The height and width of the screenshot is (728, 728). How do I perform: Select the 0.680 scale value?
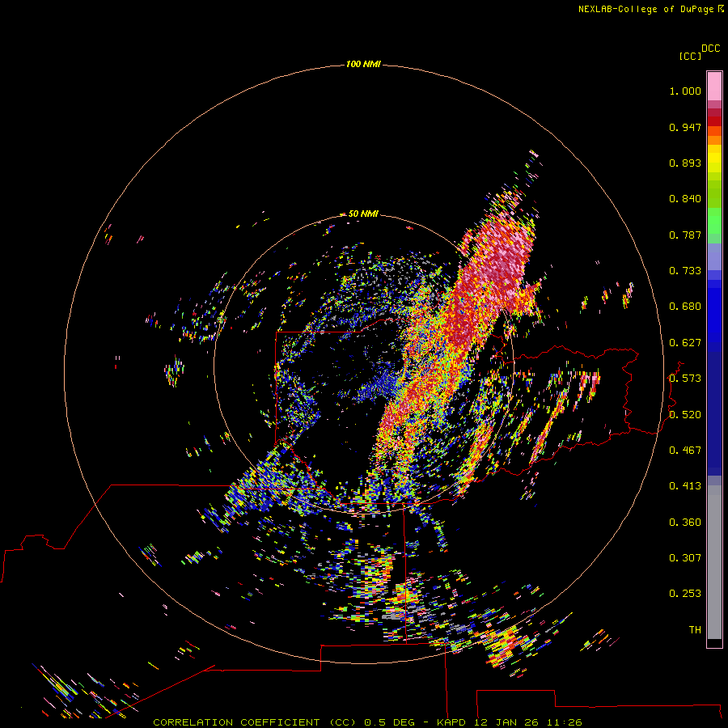click(x=685, y=307)
